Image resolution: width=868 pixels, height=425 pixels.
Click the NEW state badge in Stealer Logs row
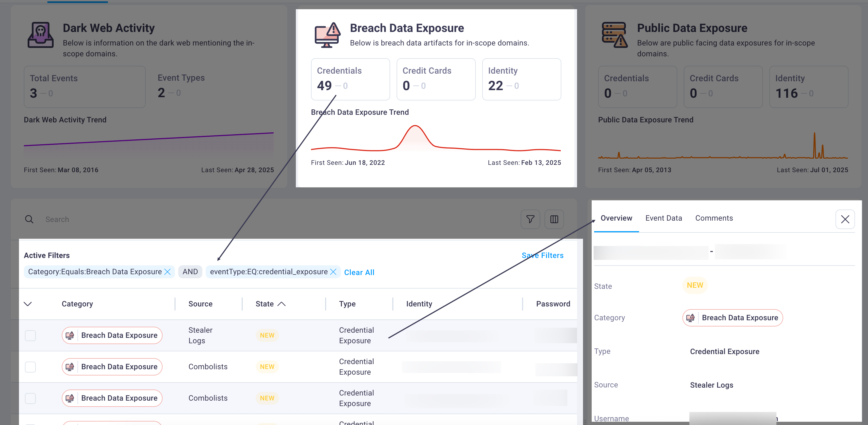click(x=267, y=335)
